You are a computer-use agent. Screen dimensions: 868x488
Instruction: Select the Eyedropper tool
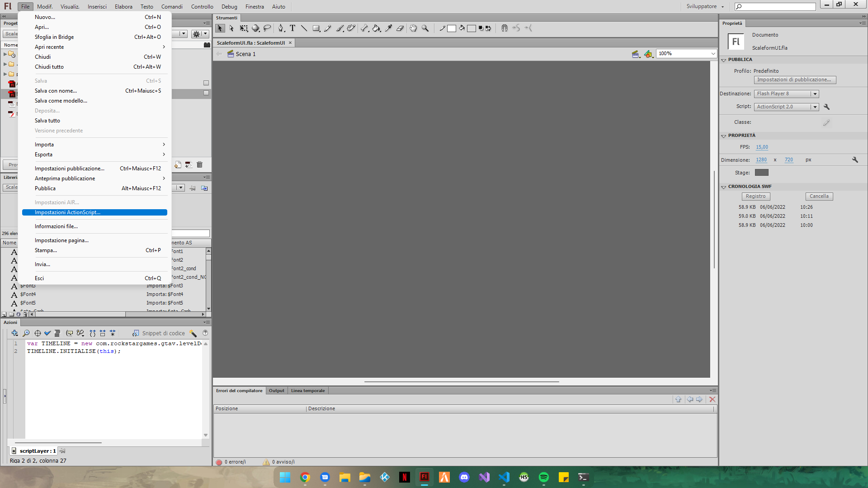click(x=388, y=28)
